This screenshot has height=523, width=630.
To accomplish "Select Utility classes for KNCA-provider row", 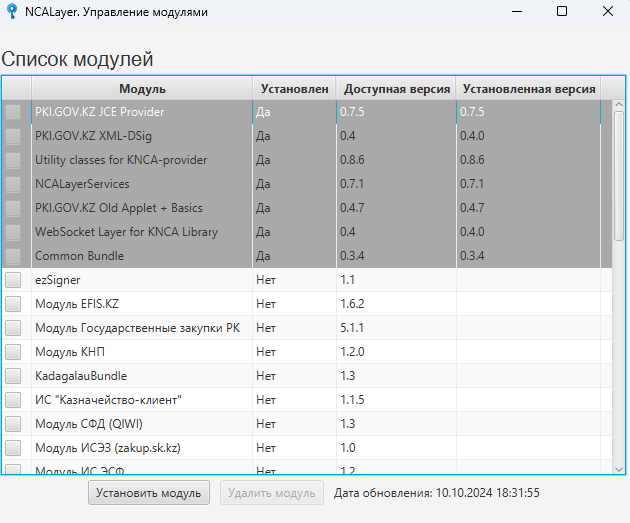I will pyautogui.click(x=121, y=160).
